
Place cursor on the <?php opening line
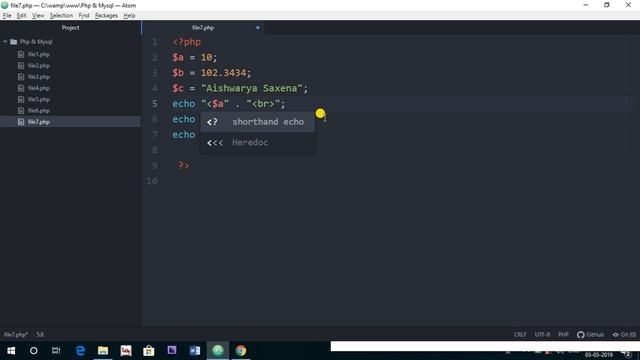(187, 42)
